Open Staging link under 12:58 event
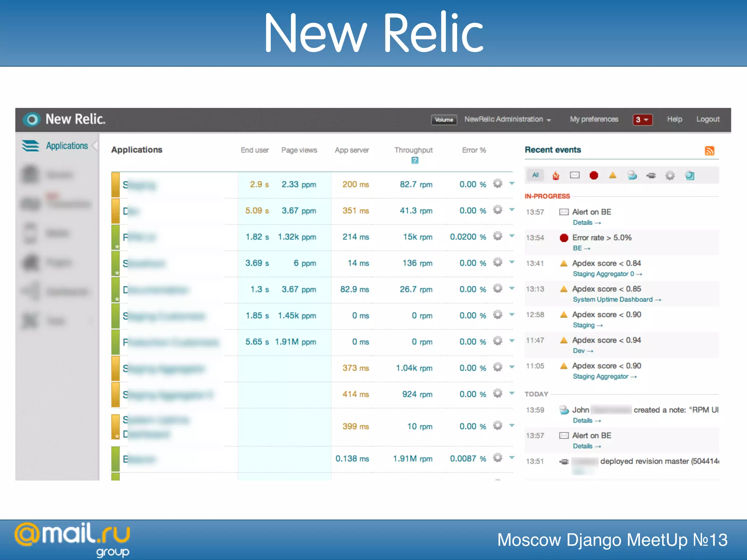The width and height of the screenshot is (747, 560). click(588, 325)
